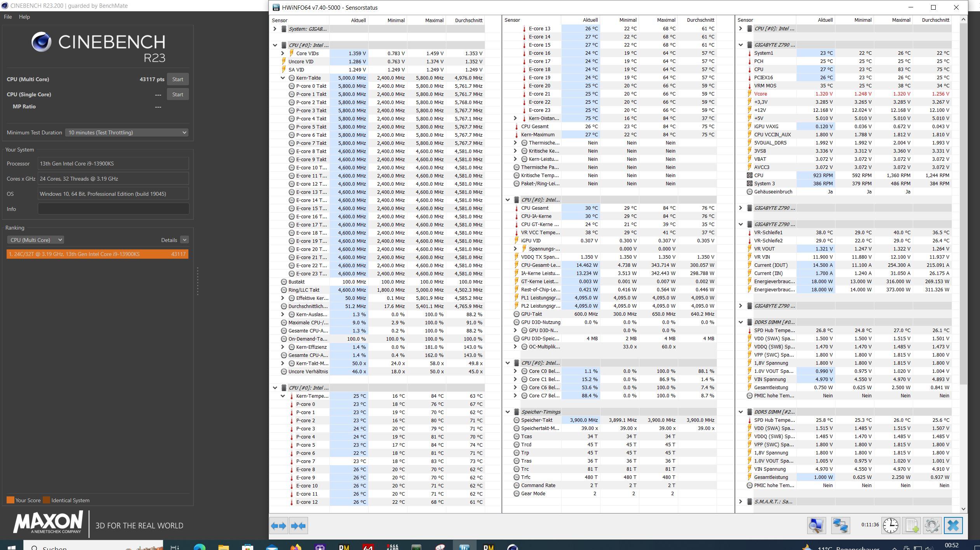Click the HWiNFO vertical scrollbar thumb

(x=963, y=204)
